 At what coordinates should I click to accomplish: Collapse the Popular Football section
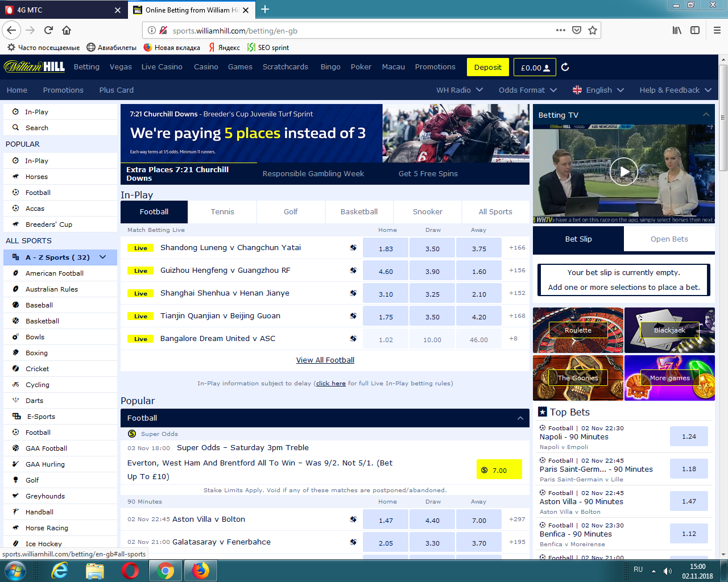pos(520,418)
